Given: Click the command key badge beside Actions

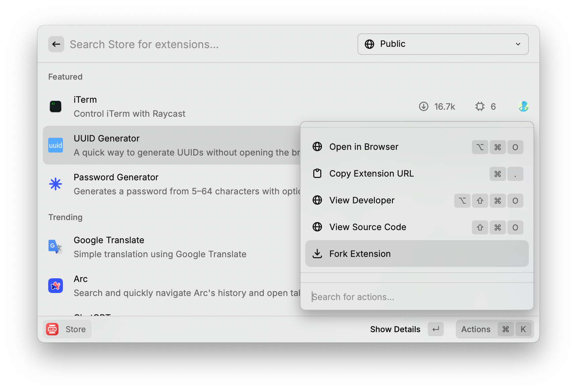Looking at the screenshot, I should tap(506, 329).
